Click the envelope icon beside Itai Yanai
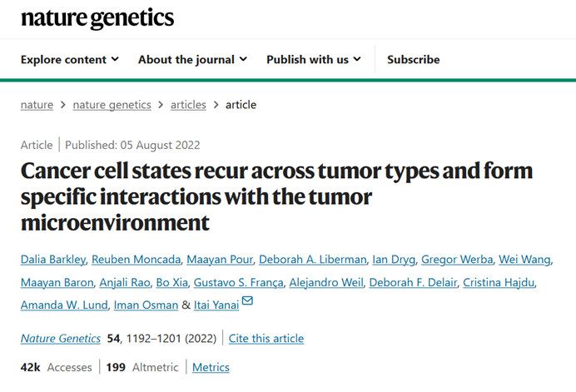 [247, 302]
